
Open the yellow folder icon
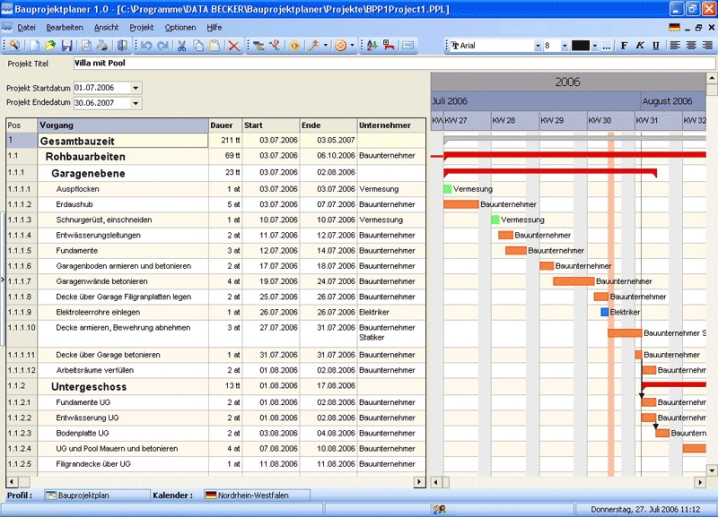pos(50,46)
